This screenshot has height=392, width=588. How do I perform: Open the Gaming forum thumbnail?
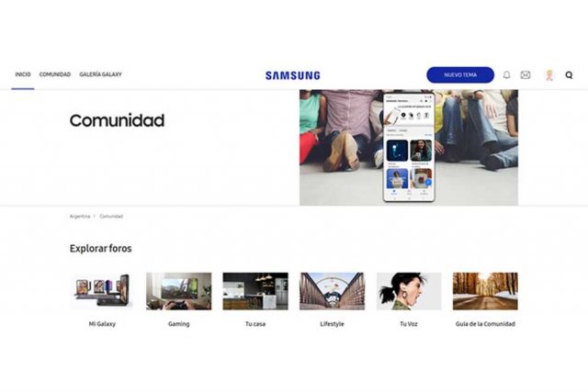click(179, 291)
